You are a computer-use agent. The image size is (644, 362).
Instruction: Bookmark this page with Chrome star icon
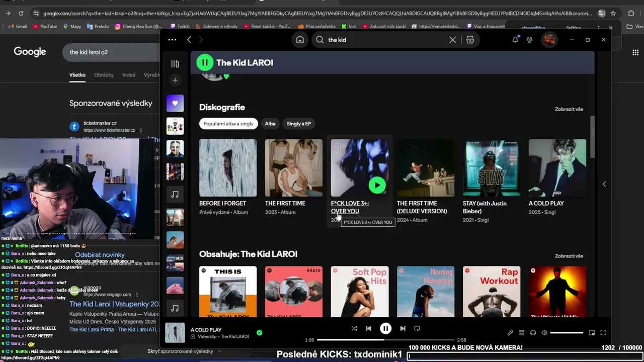613,13
